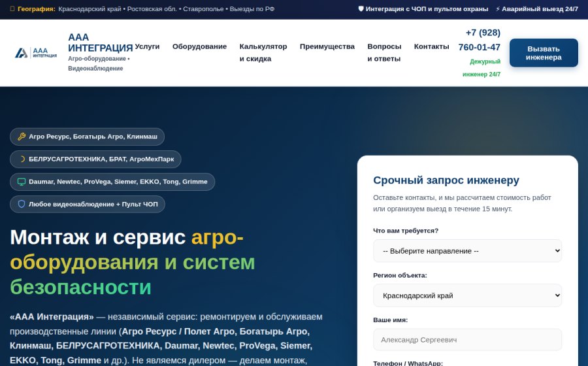Click the ААА ИНТЕГРАЦИЯ brand title
This screenshot has width=588, height=366.
pos(100,42)
